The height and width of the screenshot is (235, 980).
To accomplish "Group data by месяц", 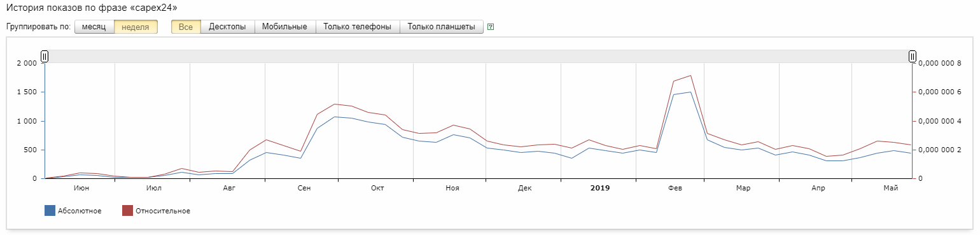I will (94, 27).
